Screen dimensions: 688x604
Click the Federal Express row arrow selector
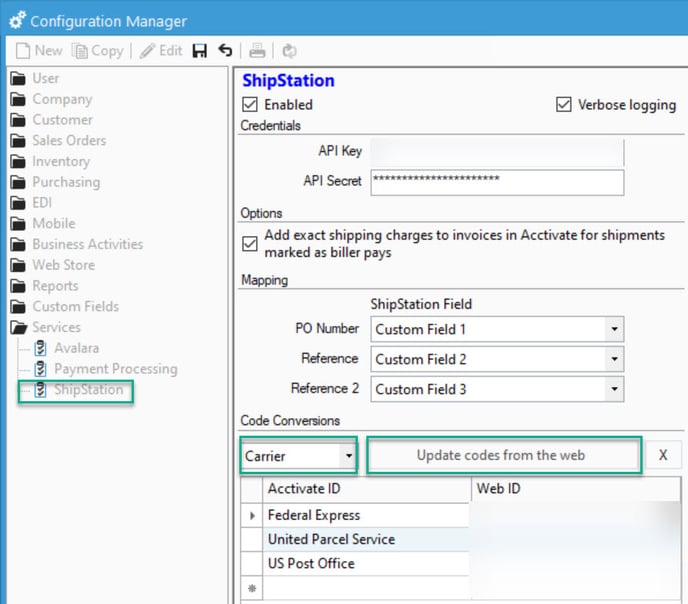coord(252,515)
